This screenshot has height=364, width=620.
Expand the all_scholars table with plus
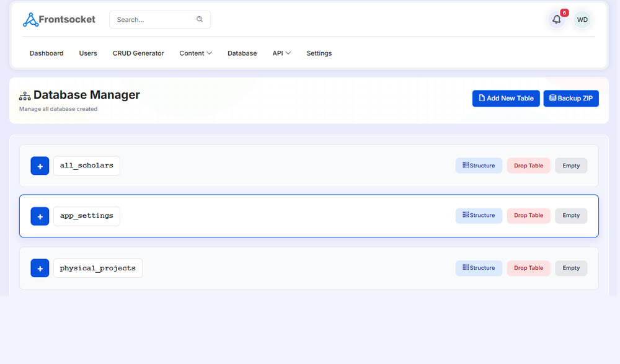point(40,166)
